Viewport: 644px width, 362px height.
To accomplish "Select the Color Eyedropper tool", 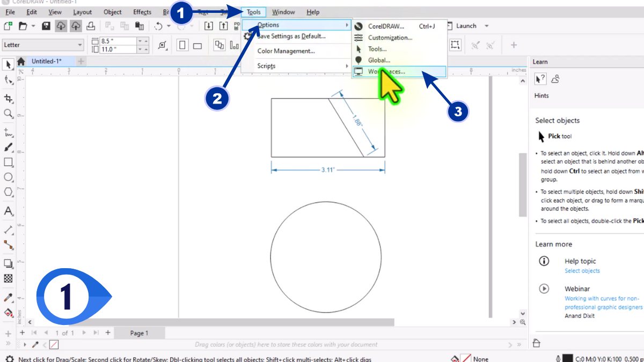I will coord(9,297).
